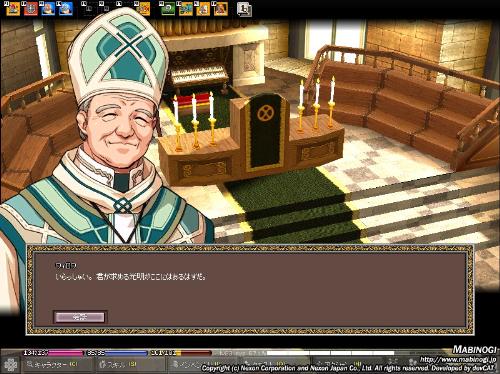The image size is (500, 374).
Task: Click the fifth empty hotkey slot
Action: (x=90, y=9)
